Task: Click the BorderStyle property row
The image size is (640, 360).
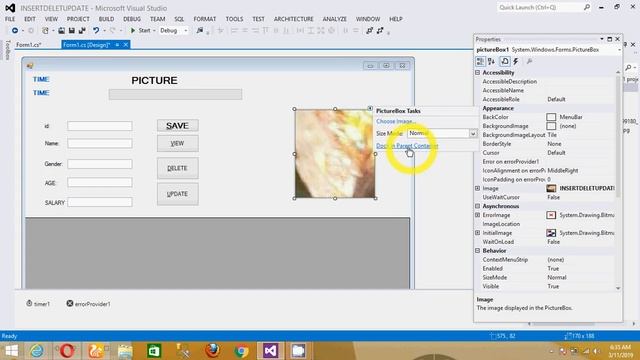Action: [545, 144]
